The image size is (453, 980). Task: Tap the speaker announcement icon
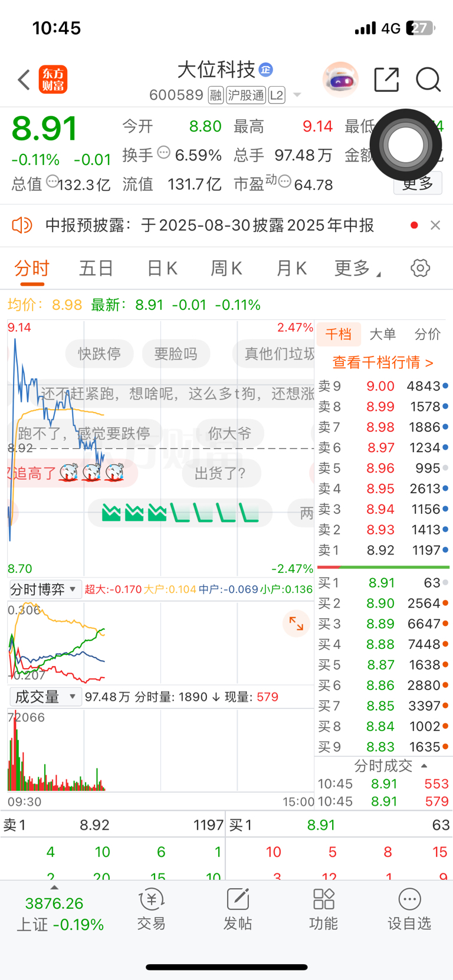(x=22, y=225)
